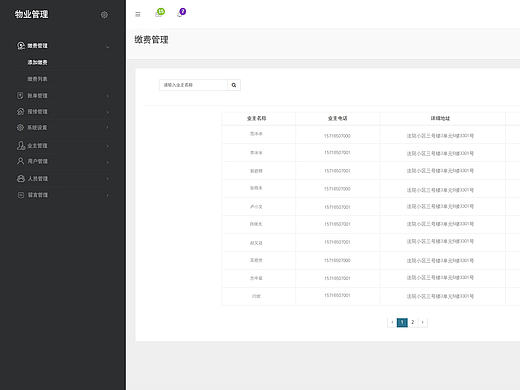Open the 业主管理 menu label
Image resolution: width=520 pixels, height=390 pixels.
(37, 146)
